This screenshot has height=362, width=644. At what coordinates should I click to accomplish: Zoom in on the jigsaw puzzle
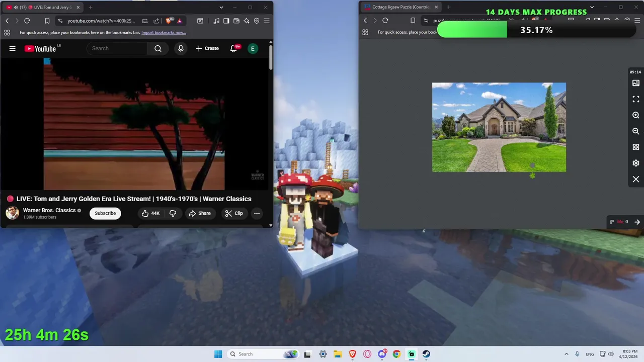pos(636,115)
